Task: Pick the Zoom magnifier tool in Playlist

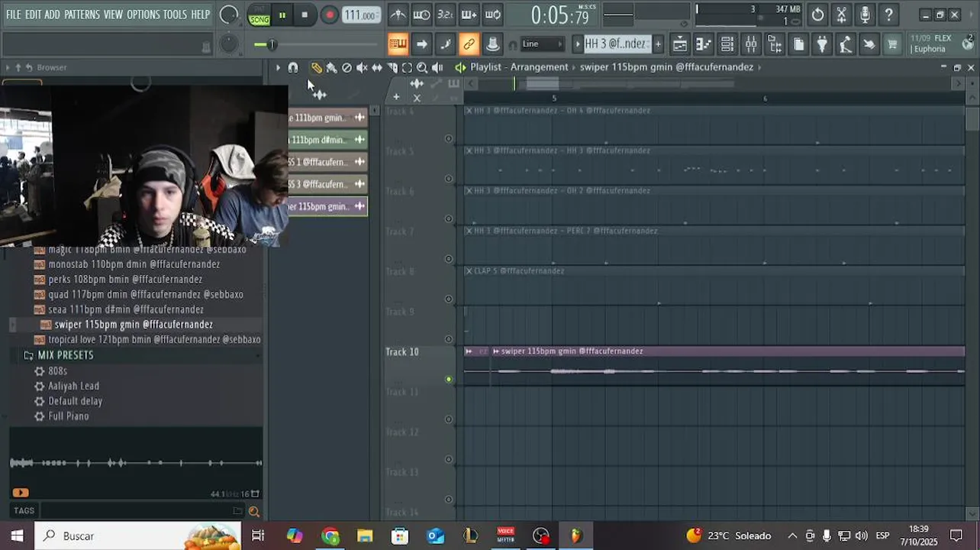Action: pos(422,68)
